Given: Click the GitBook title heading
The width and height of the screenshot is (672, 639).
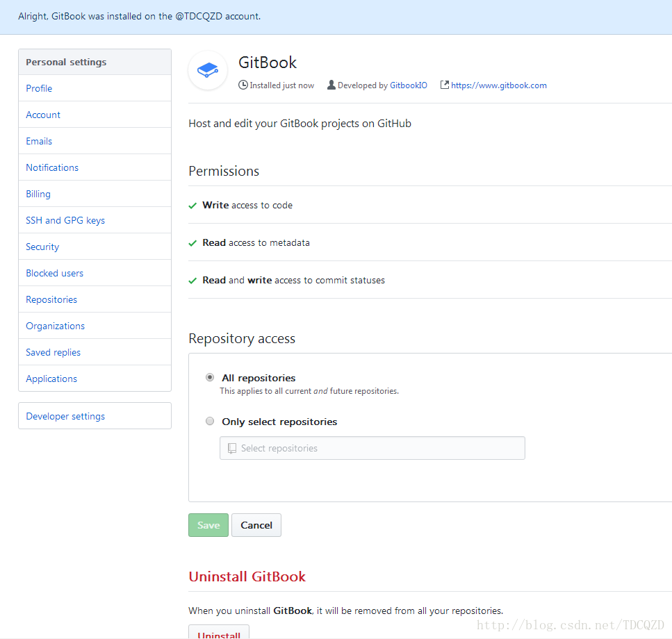Looking at the screenshot, I should tap(268, 63).
